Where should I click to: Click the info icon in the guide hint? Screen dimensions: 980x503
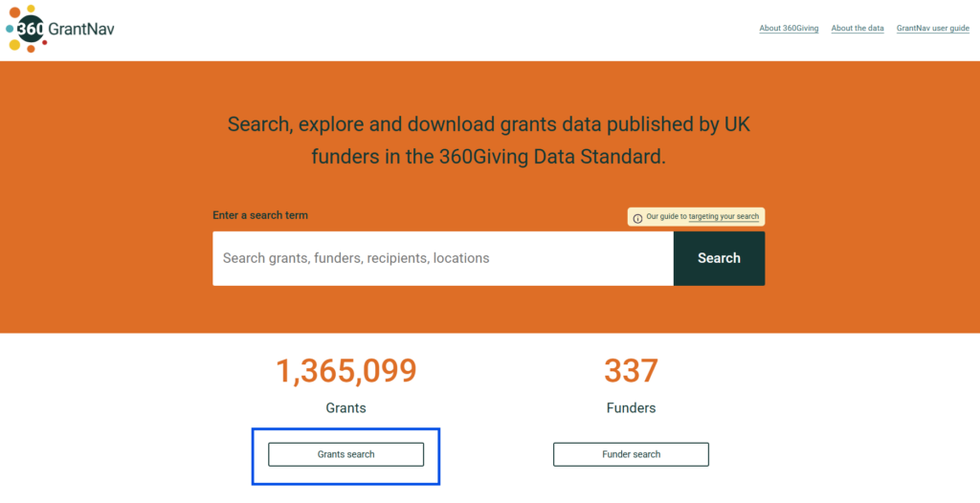coord(638,218)
